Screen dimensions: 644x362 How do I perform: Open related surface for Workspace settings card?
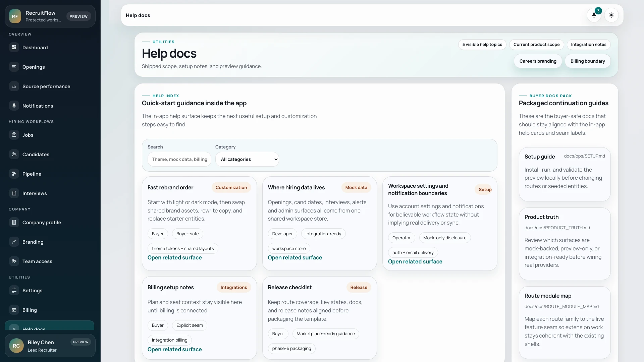tap(415, 262)
